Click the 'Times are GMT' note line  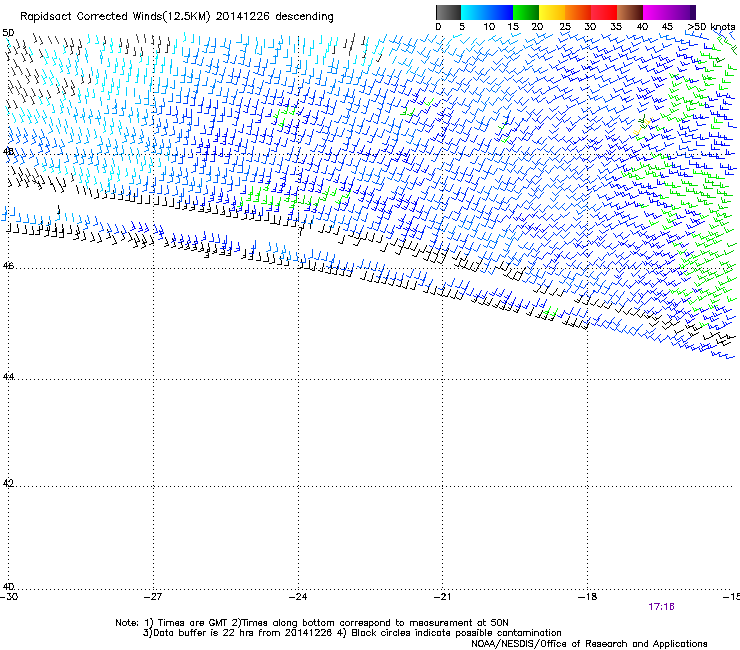[312, 623]
